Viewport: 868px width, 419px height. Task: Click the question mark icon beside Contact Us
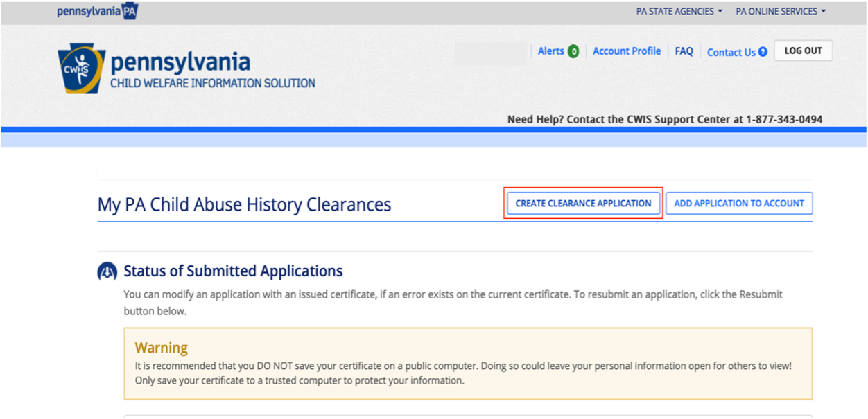point(763,52)
